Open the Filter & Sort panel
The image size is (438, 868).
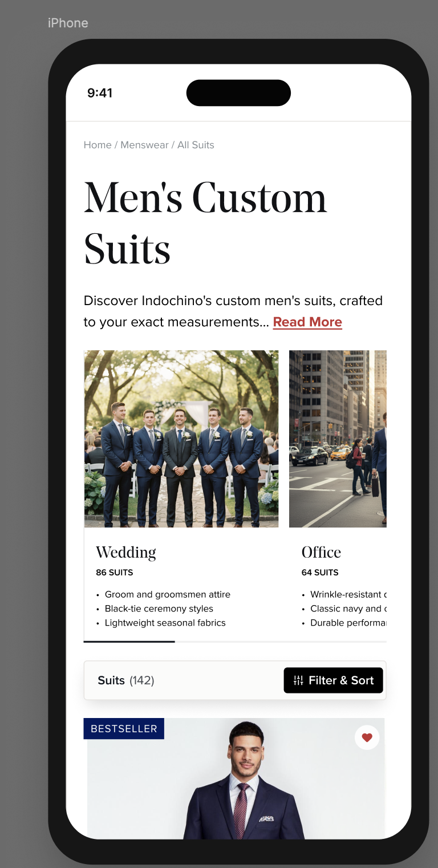[333, 680]
